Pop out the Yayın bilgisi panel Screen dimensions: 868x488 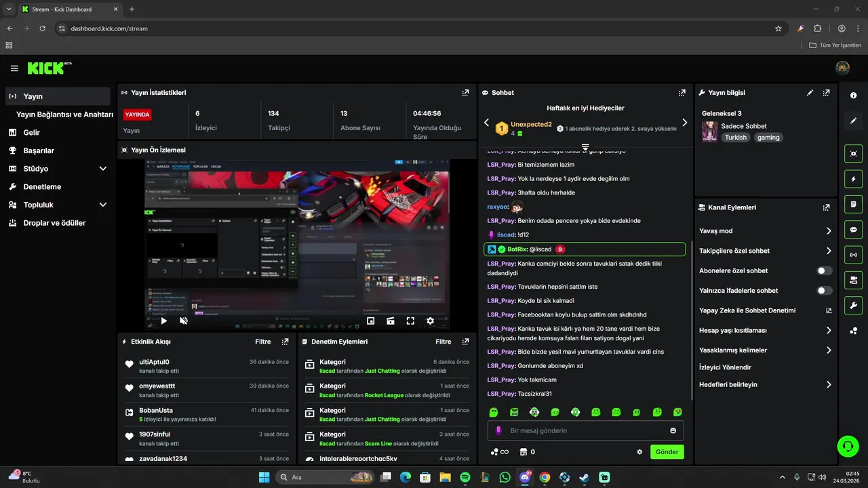[826, 93]
